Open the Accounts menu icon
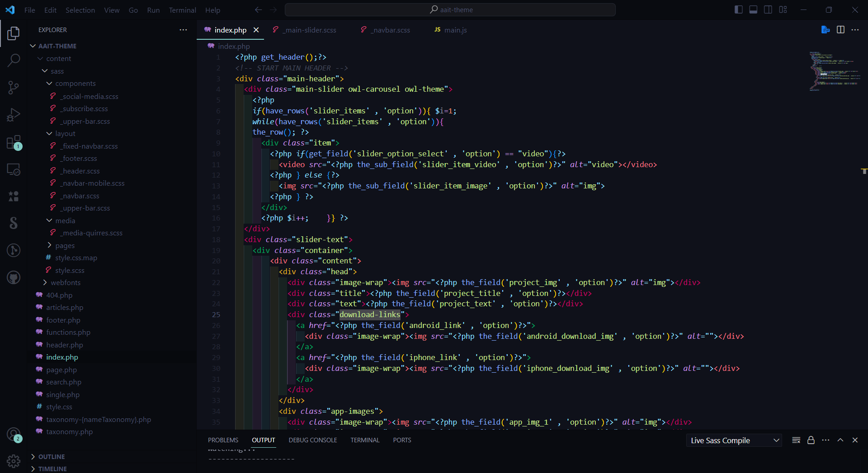 (x=14, y=434)
